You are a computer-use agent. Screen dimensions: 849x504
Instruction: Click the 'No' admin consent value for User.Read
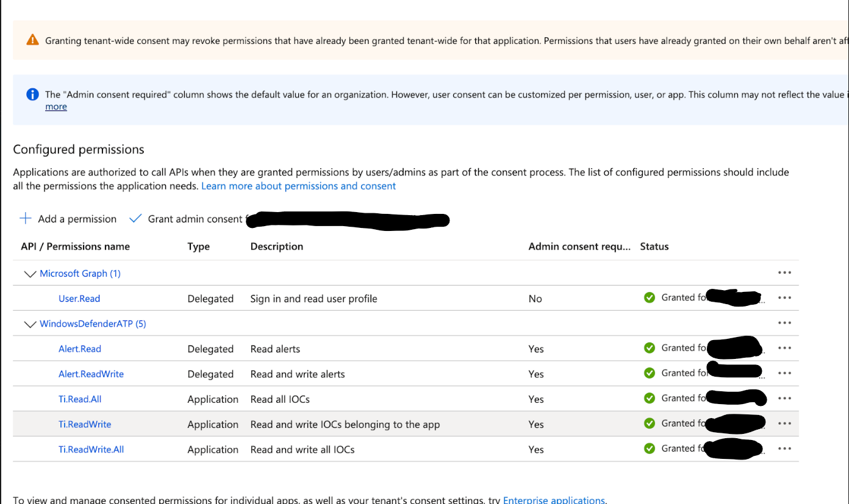535,299
